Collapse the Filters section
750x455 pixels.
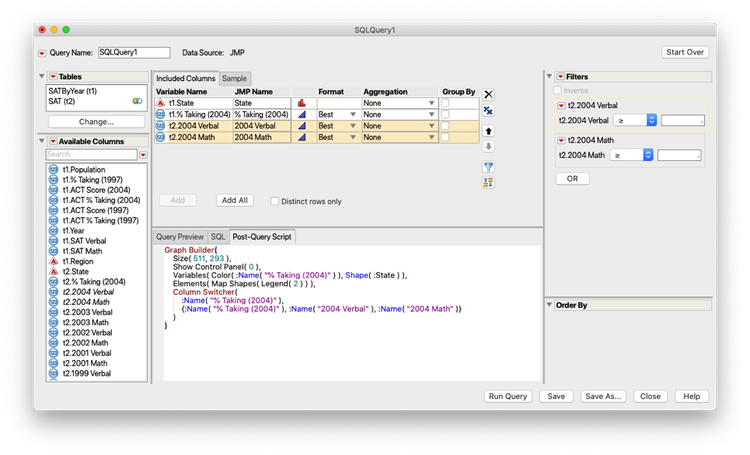(549, 76)
